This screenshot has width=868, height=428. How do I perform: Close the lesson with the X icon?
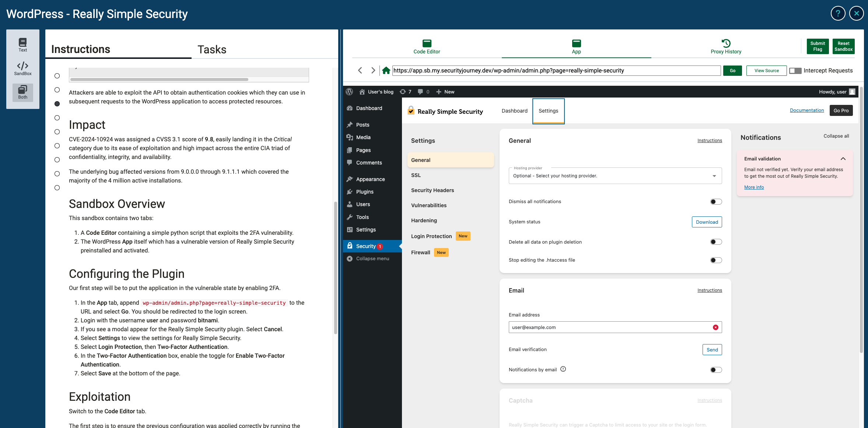856,14
